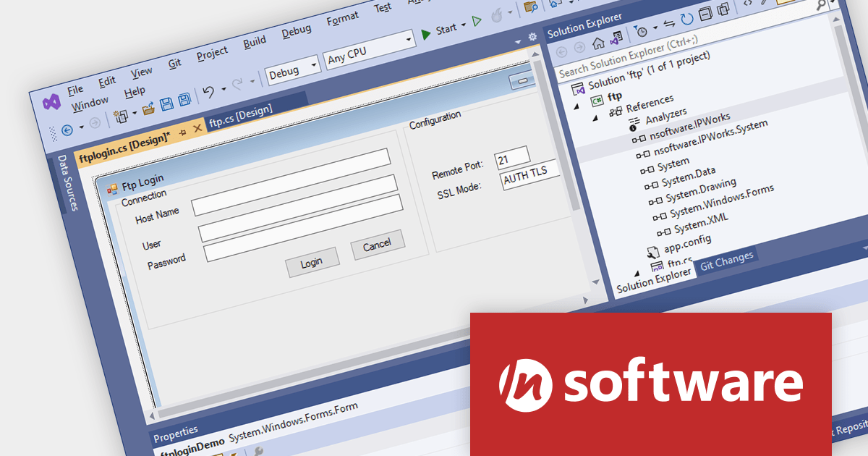Select System.Windows.Forms reference

(x=722, y=200)
